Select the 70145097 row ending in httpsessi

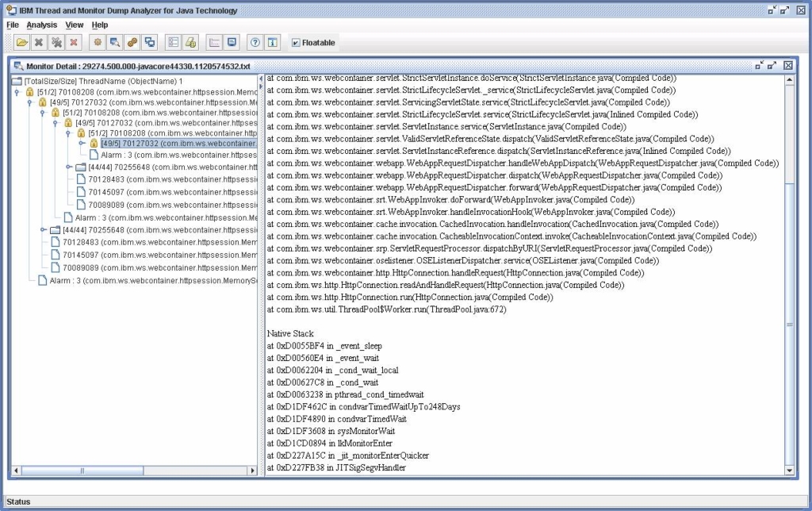point(172,192)
